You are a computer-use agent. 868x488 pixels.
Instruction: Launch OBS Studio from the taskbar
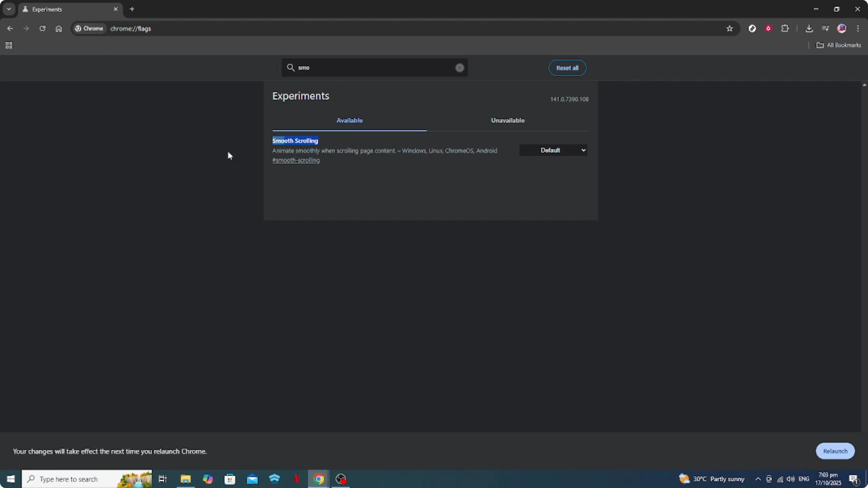(341, 479)
